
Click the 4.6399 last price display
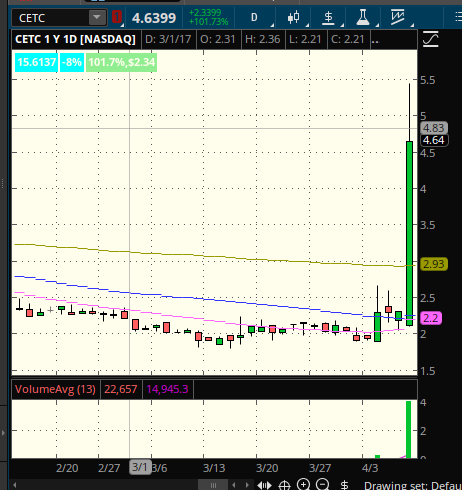154,18
